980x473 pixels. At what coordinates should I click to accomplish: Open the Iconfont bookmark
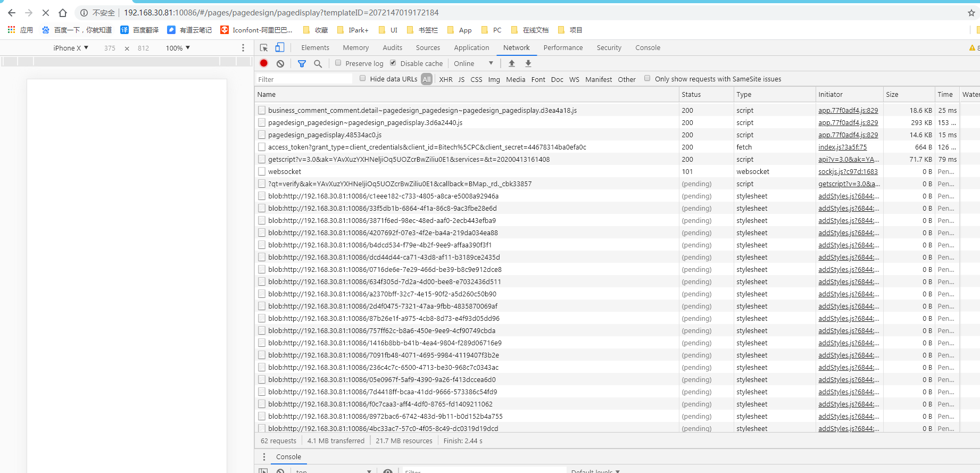[257, 30]
